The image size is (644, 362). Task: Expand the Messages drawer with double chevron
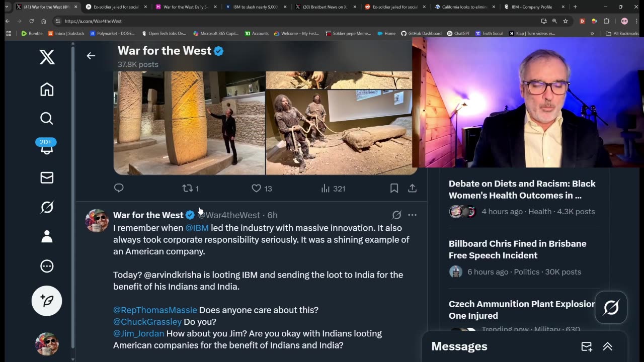607,346
